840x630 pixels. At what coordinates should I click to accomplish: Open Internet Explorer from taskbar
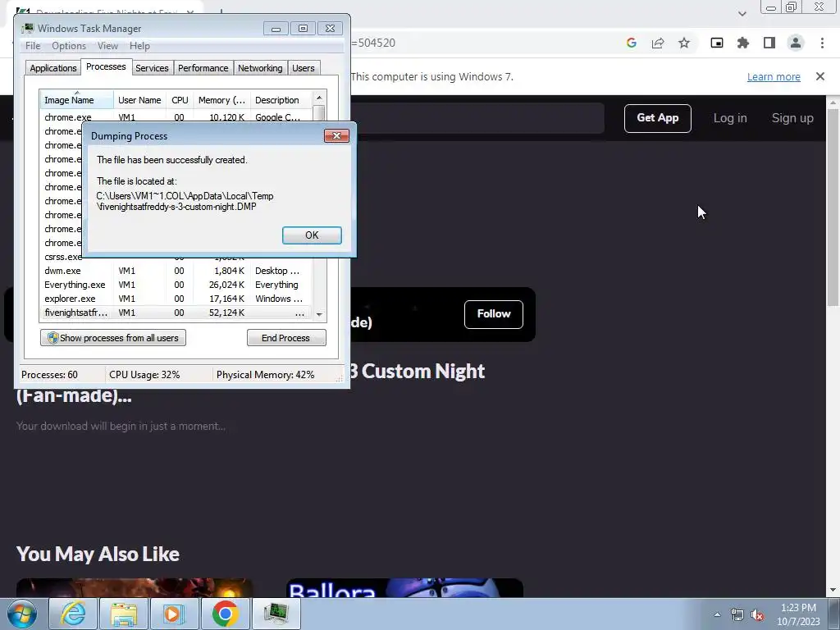pyautogui.click(x=72, y=614)
